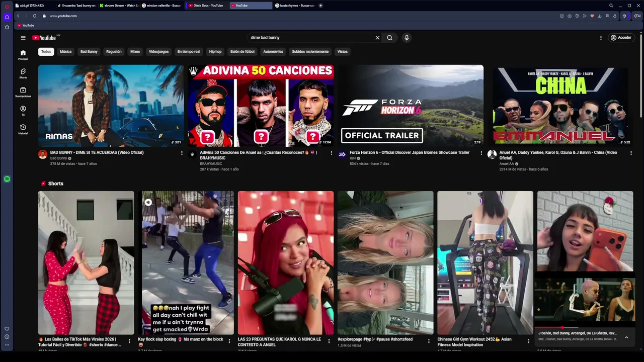Select the Hip hop filter chip
The image size is (644, 362).
[215, 51]
